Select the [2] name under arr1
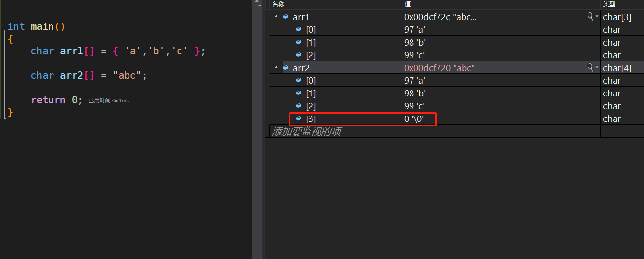 [311, 55]
